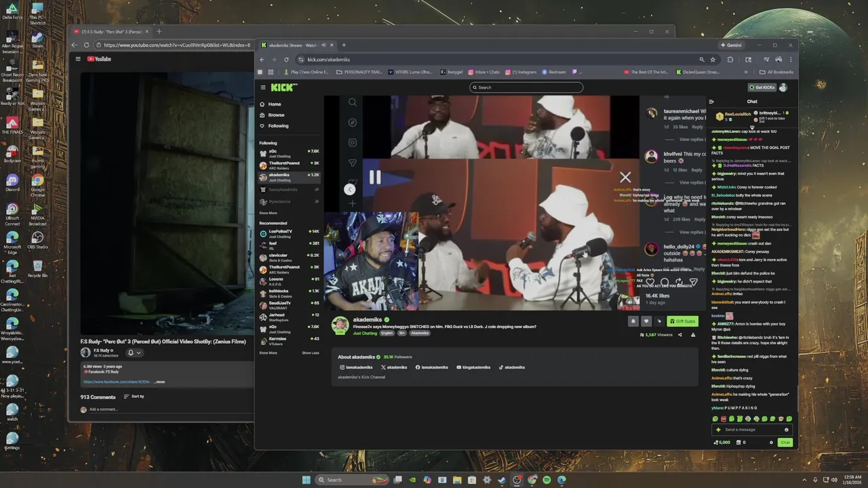This screenshot has height=488, width=868.
Task: Collapse the chat panel icon
Action: (x=711, y=102)
